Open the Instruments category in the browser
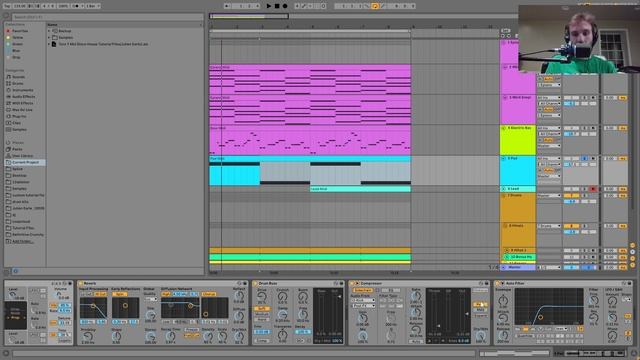640x360 pixels. (23, 90)
